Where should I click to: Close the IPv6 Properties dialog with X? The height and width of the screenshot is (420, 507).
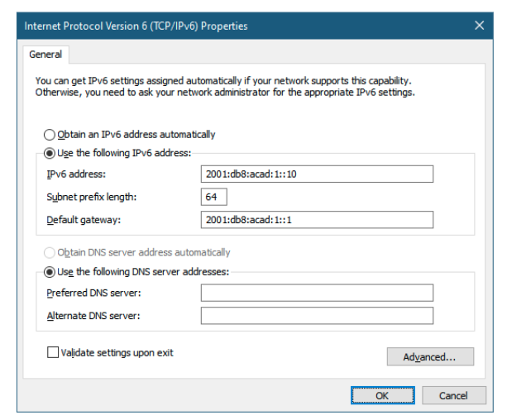[x=479, y=26]
